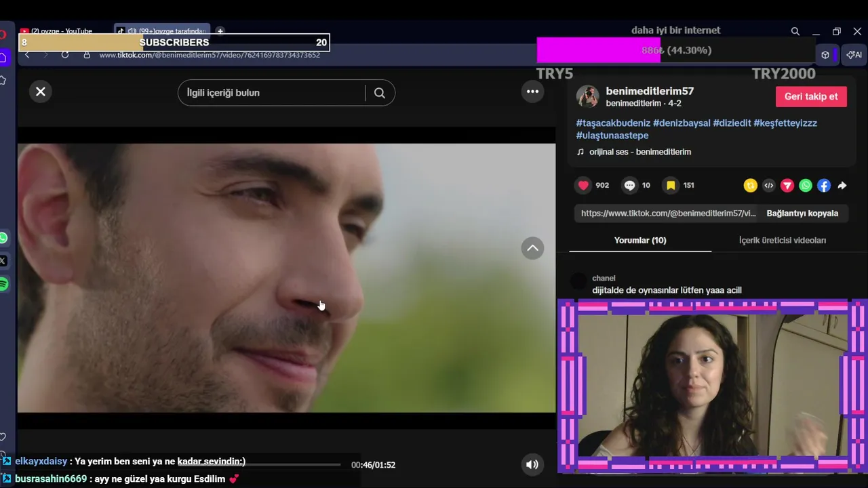This screenshot has width=868, height=488.
Task: Open hashtag #ulaştunaastepe
Action: coord(612,136)
